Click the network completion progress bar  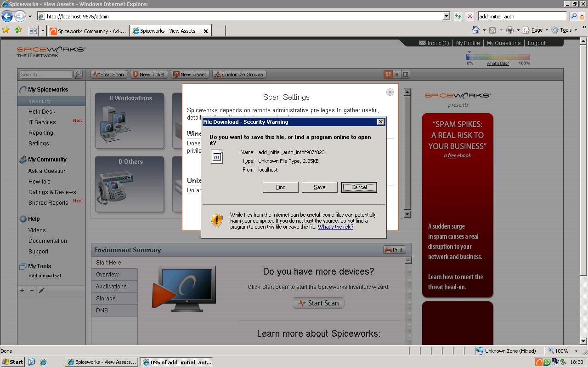tap(497, 56)
